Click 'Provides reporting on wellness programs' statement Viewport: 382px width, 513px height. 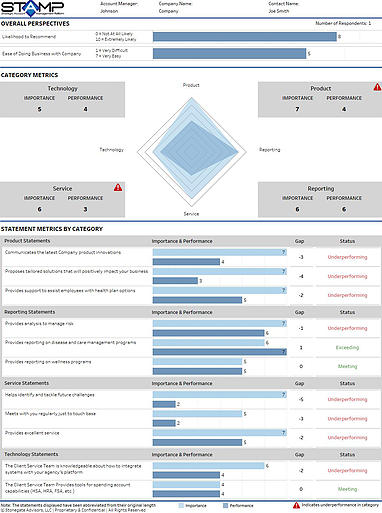pos(48,362)
